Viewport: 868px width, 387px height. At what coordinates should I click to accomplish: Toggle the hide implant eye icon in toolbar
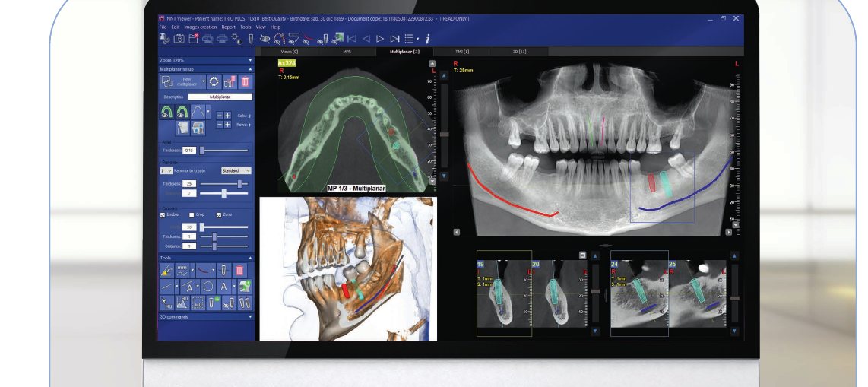(x=322, y=39)
